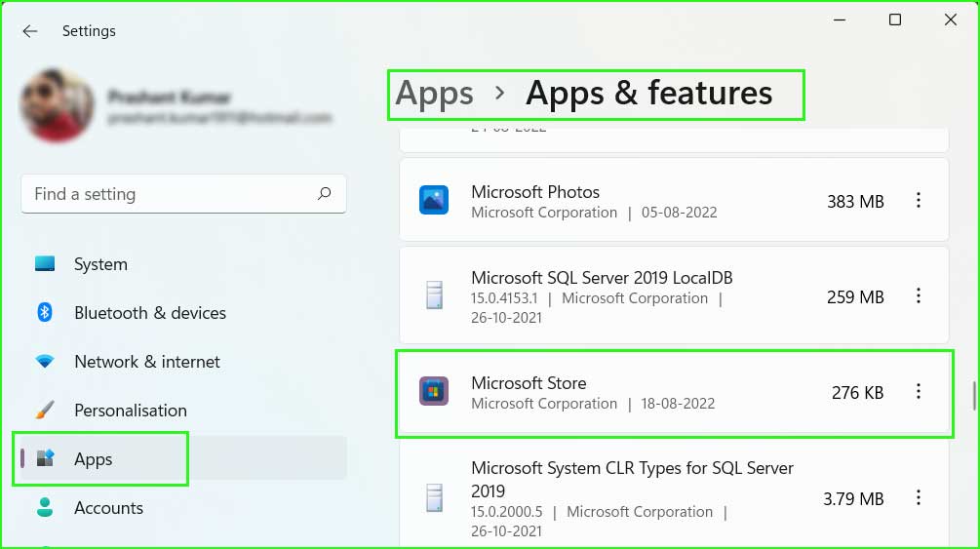Click the Settings window title text
This screenshot has height=549, width=980.
point(89,31)
